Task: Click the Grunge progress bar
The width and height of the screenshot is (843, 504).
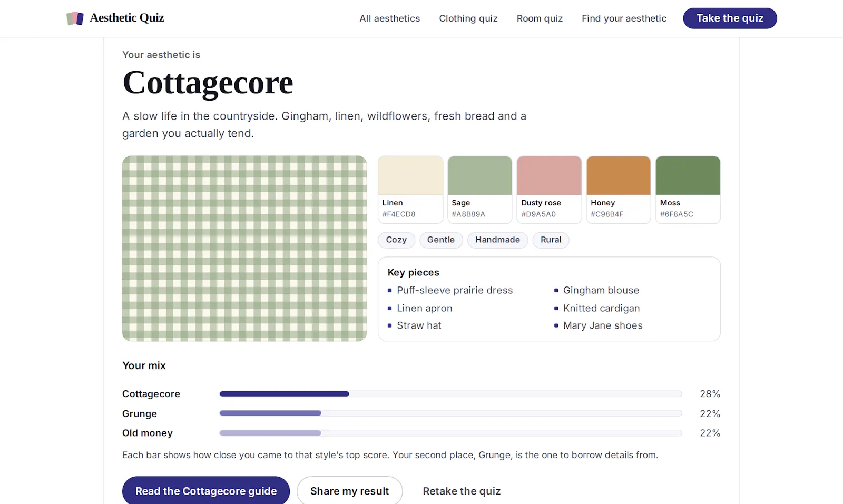Action: point(450,413)
